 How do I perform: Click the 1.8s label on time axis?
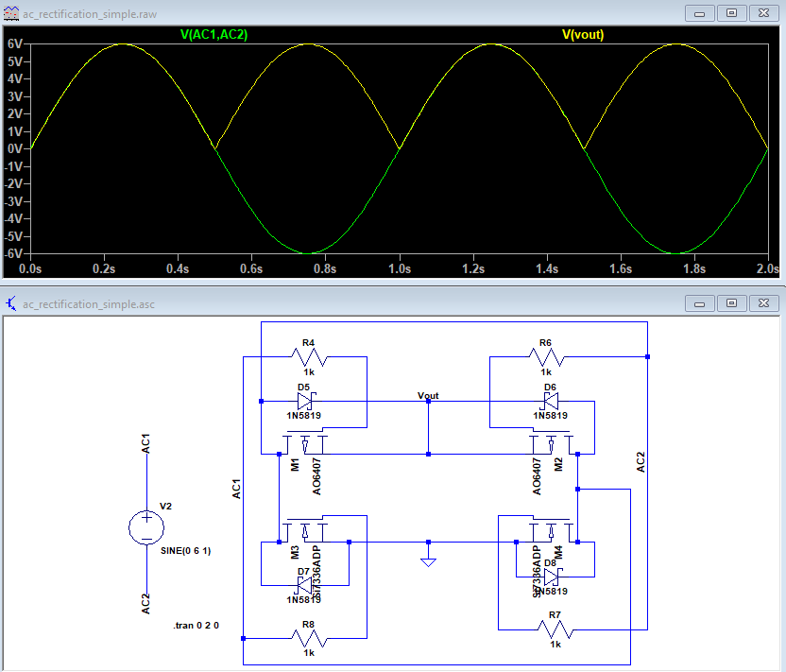coord(694,269)
